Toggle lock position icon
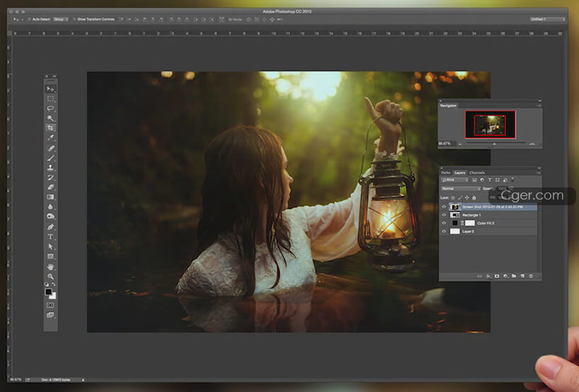The image size is (579, 392). pyautogui.click(x=467, y=198)
